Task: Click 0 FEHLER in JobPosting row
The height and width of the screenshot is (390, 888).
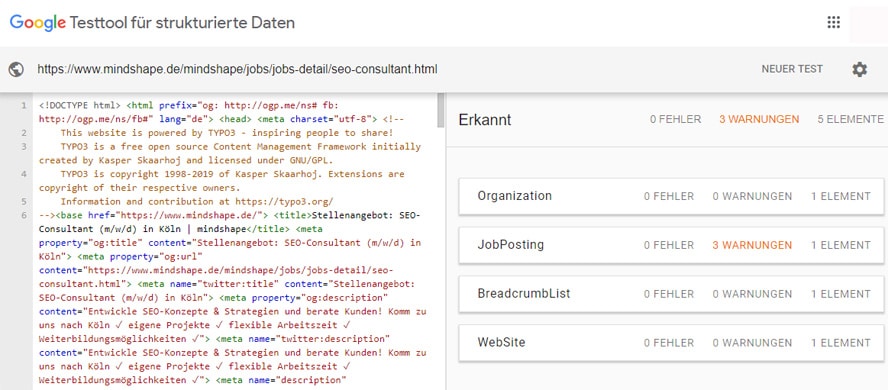Action: pos(669,245)
